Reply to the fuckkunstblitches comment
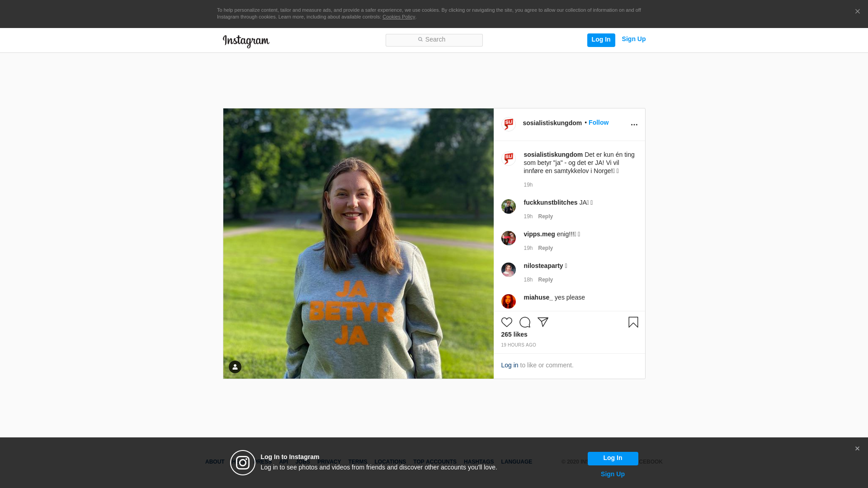Viewport: 868px width, 488px height. click(x=545, y=216)
